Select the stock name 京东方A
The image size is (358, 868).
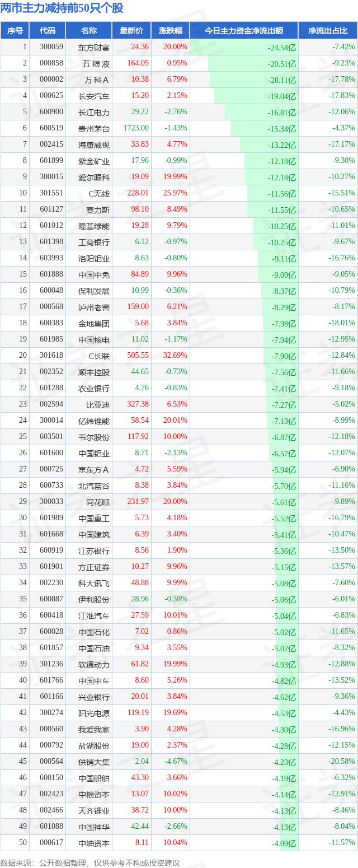point(94,469)
